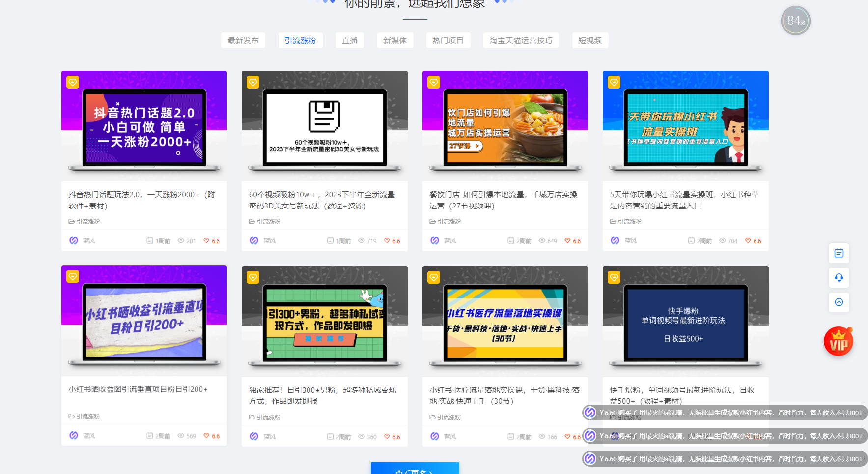This screenshot has width=868, height=474.
Task: Open the 60个视频吸粉10w+ course thumbnail
Action: 325,126
